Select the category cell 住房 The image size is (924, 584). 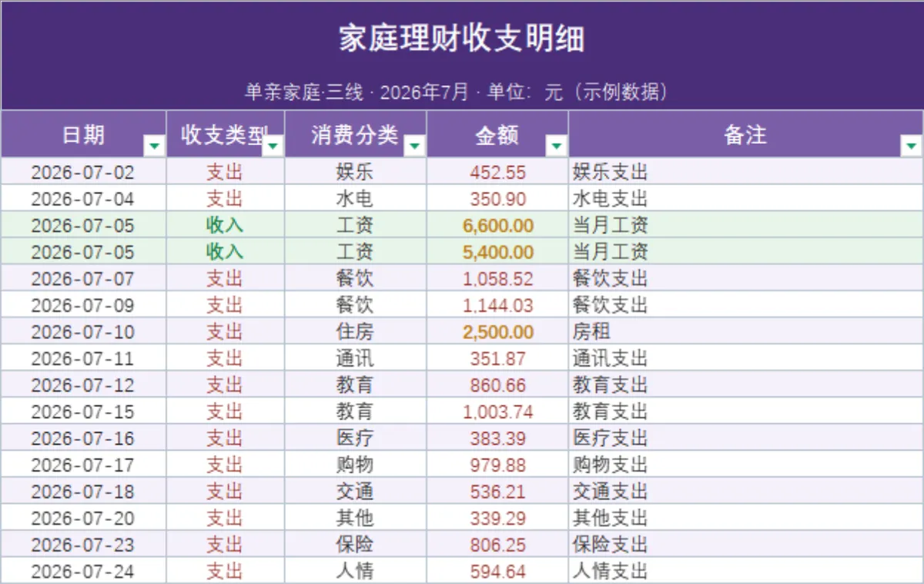click(x=356, y=331)
